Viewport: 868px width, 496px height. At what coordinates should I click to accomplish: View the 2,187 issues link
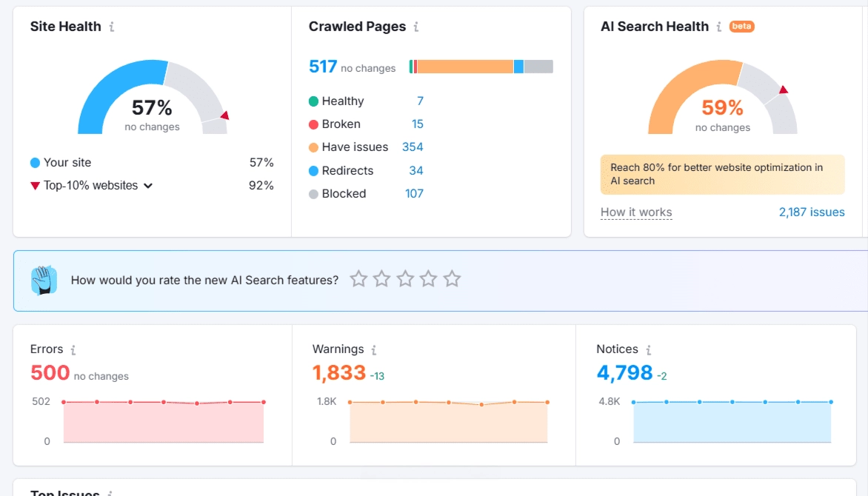pyautogui.click(x=811, y=212)
